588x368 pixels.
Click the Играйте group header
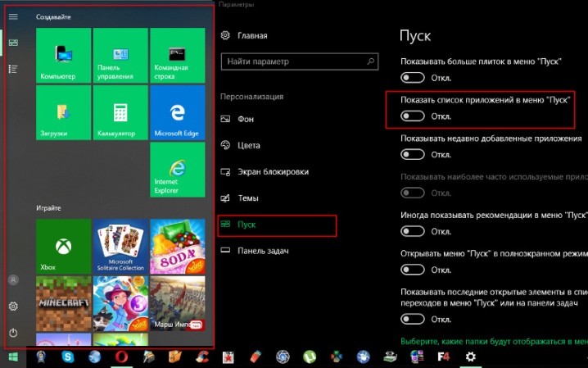[48, 208]
